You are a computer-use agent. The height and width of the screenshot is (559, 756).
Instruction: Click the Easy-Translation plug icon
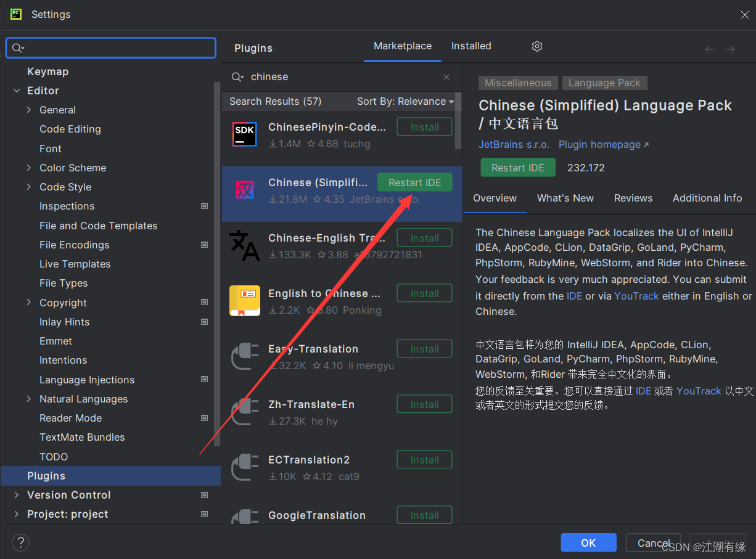pos(245,356)
